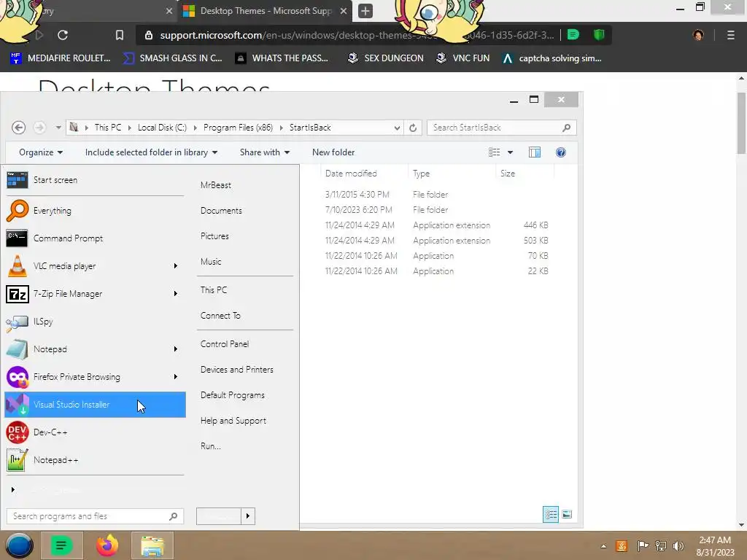Launch VLC media player
747x560 pixels.
tap(94, 265)
